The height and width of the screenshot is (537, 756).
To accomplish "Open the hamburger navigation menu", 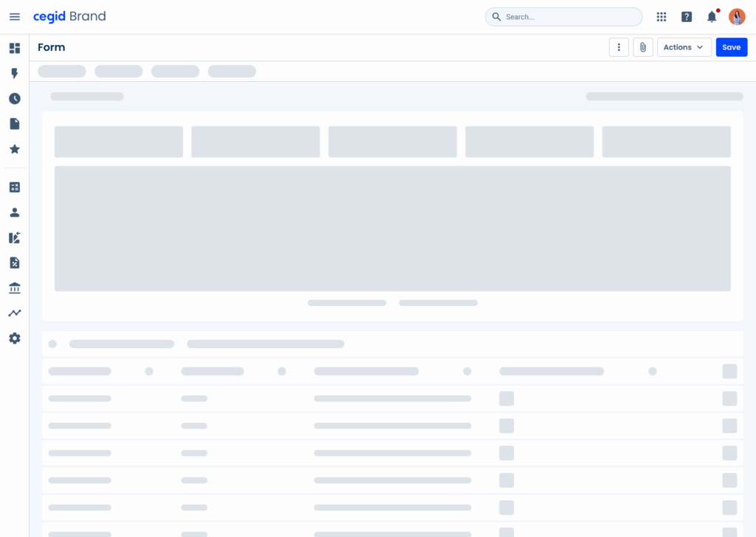I will (15, 16).
